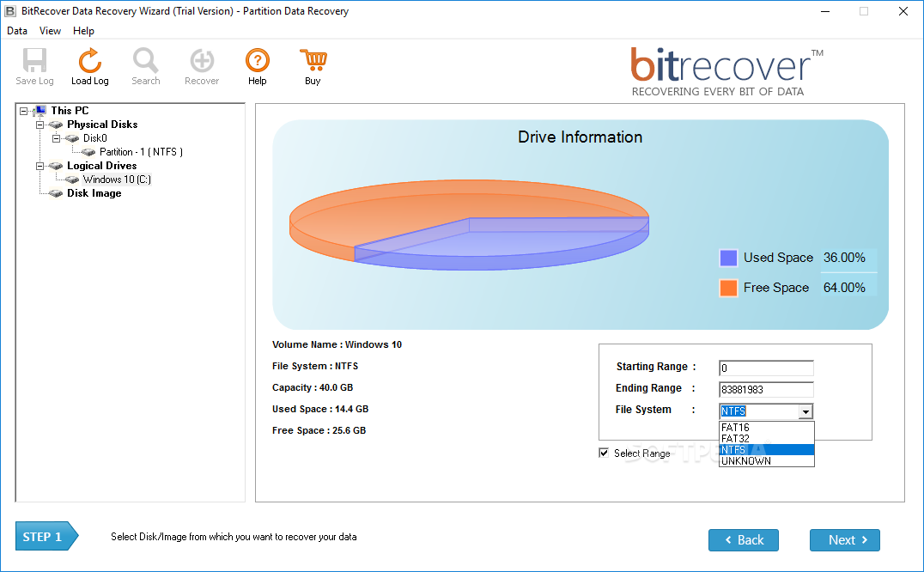Minimize the BitRecover window
The width and height of the screenshot is (924, 572).
coord(825,11)
